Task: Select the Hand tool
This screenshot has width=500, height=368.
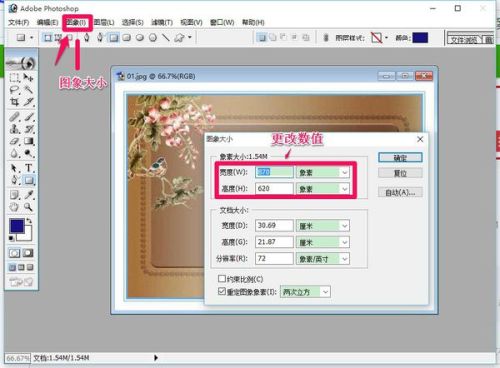Action: pyautogui.click(x=14, y=207)
